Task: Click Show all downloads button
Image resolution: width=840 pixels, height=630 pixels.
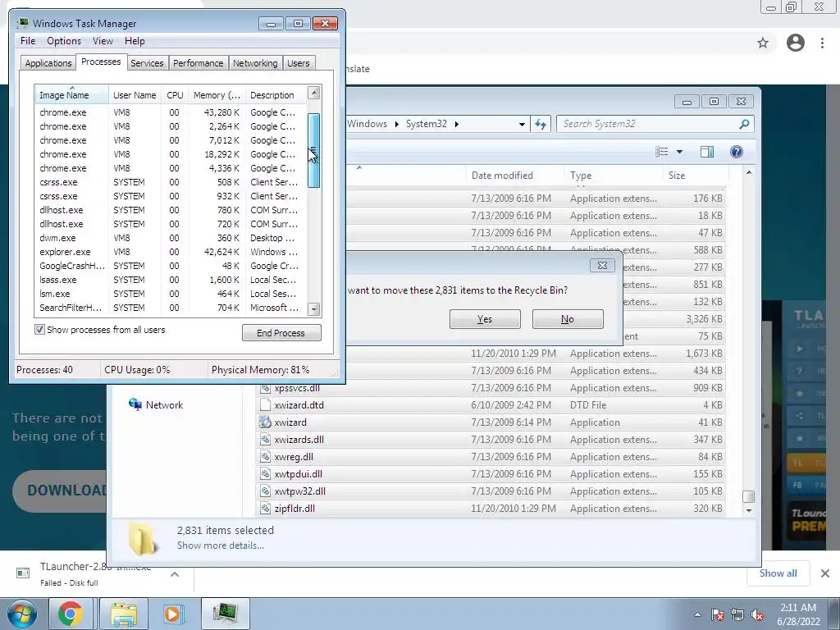Action: click(778, 573)
